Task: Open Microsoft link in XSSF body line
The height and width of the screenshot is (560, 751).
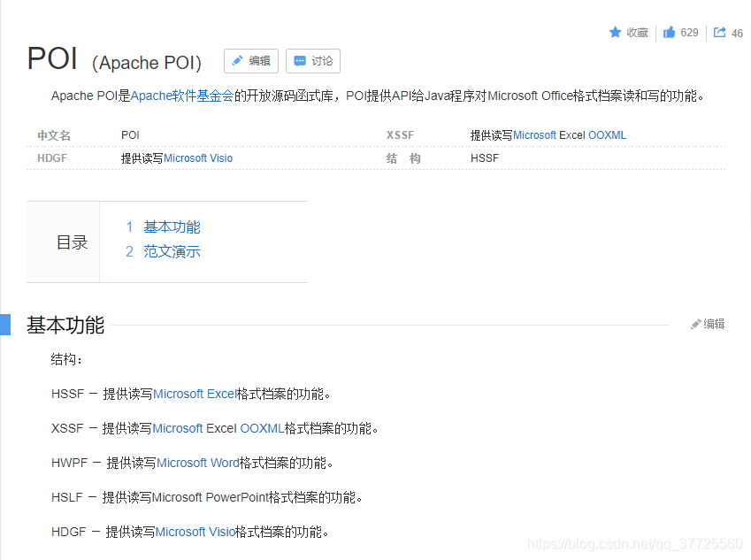Action: tap(178, 428)
